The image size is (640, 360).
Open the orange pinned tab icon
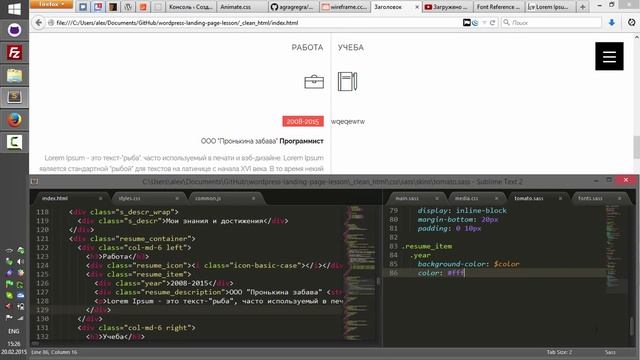[x=143, y=7]
